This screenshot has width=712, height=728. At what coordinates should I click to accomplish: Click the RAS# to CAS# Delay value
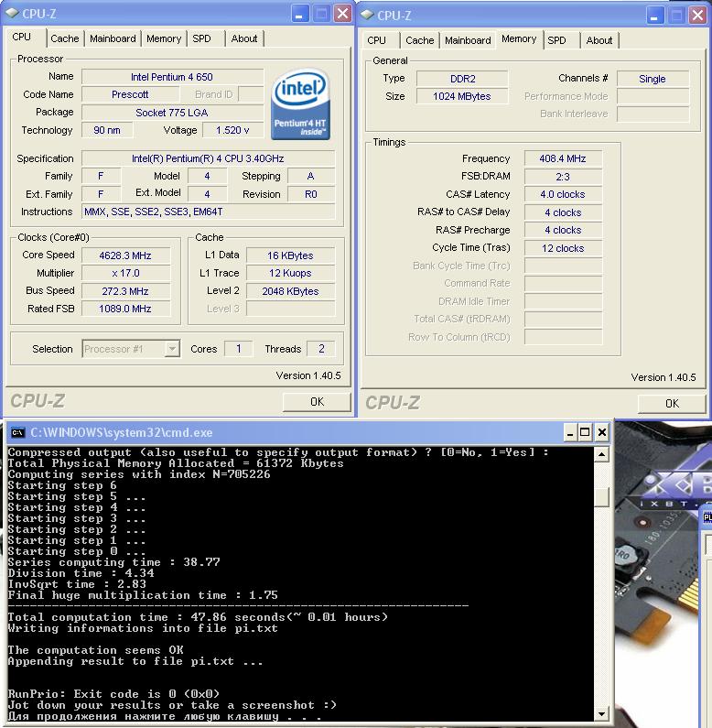563,212
